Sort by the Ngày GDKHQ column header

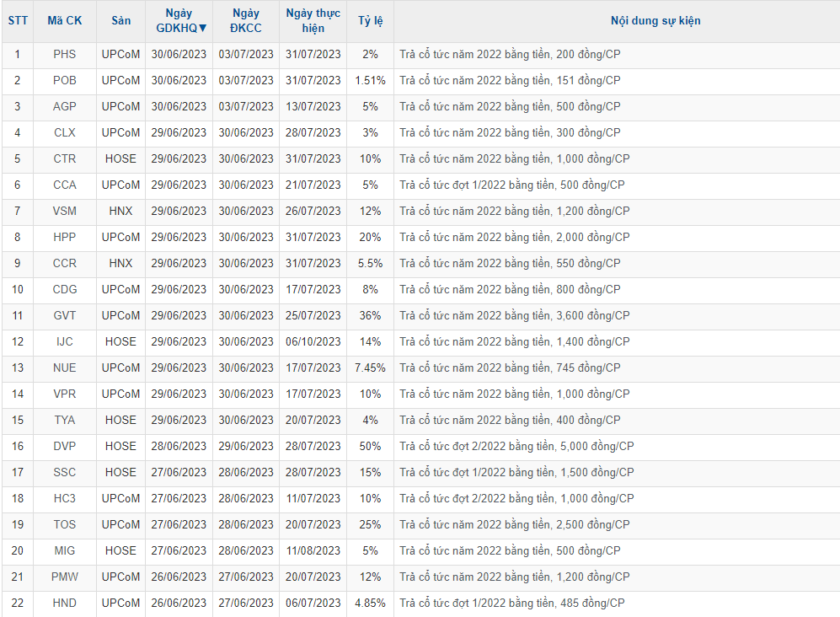[x=179, y=21]
